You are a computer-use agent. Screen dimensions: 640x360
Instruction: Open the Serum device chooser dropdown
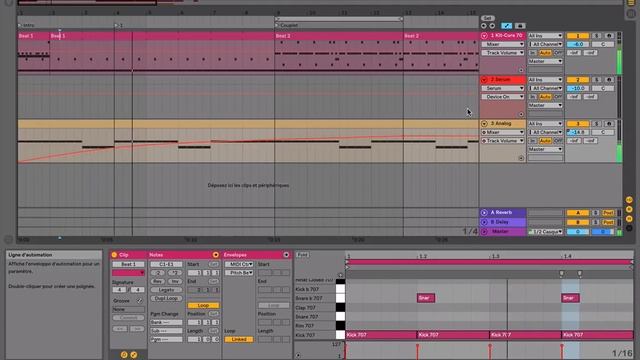pos(502,88)
